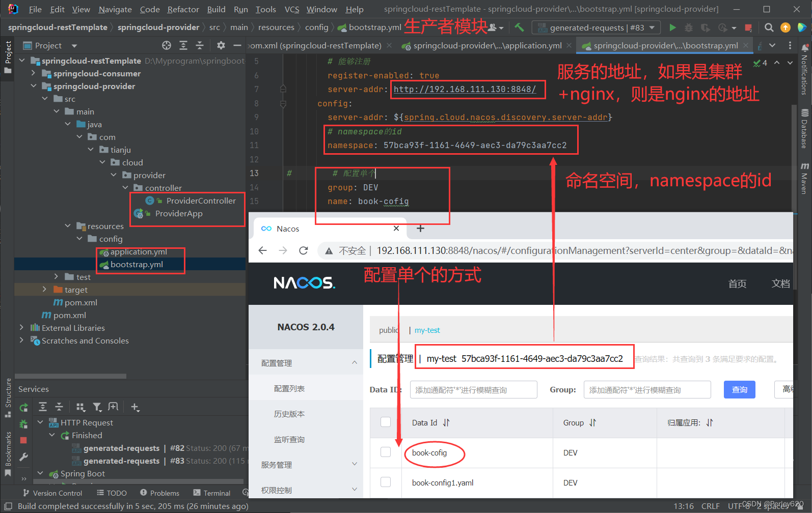The image size is (812, 513).
Task: Open editor tabs more options menu
Action: click(x=790, y=45)
